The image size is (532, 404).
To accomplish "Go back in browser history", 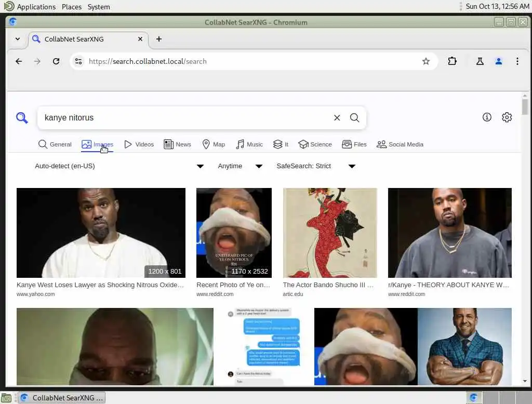I will coord(19,61).
